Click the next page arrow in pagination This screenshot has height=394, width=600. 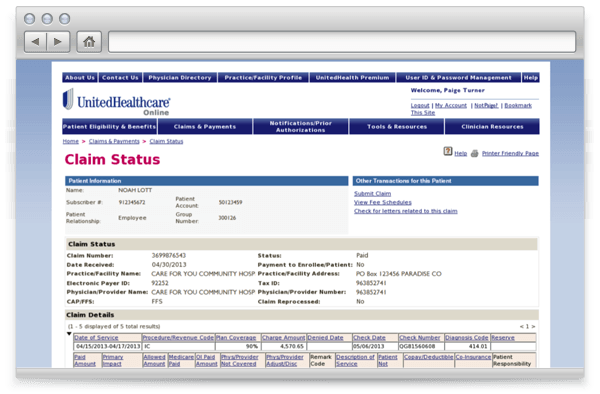coord(533,327)
